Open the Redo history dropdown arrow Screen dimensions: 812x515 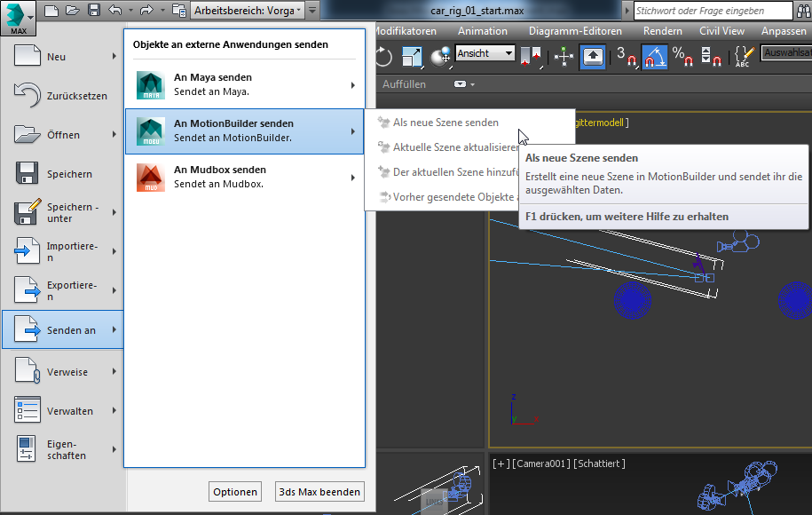[x=162, y=11]
